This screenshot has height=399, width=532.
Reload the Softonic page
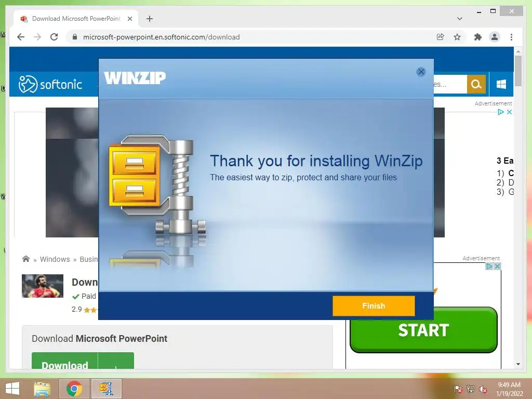54,37
